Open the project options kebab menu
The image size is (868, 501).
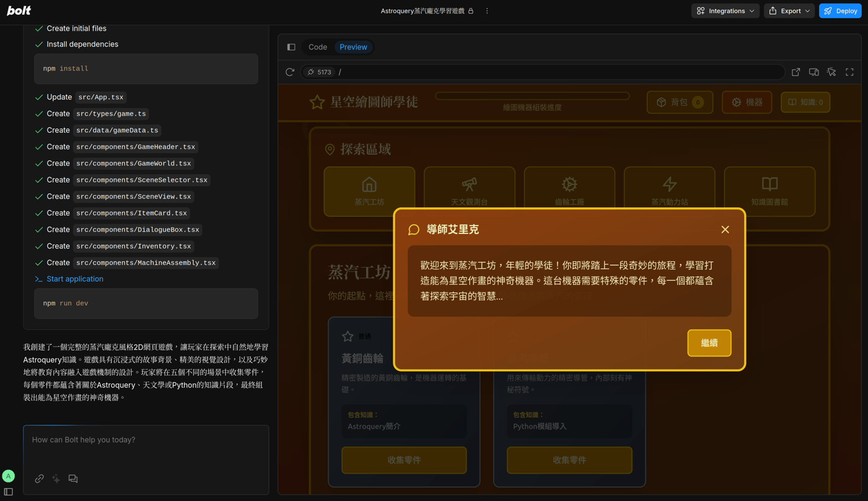(x=487, y=11)
